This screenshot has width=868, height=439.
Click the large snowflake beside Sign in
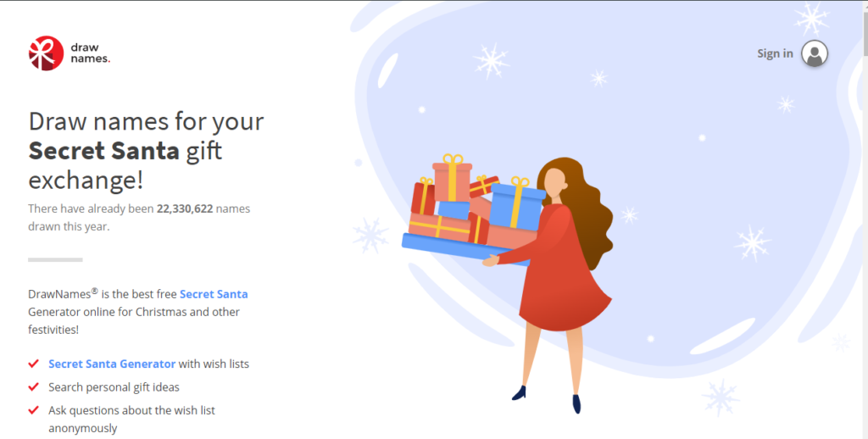click(811, 19)
